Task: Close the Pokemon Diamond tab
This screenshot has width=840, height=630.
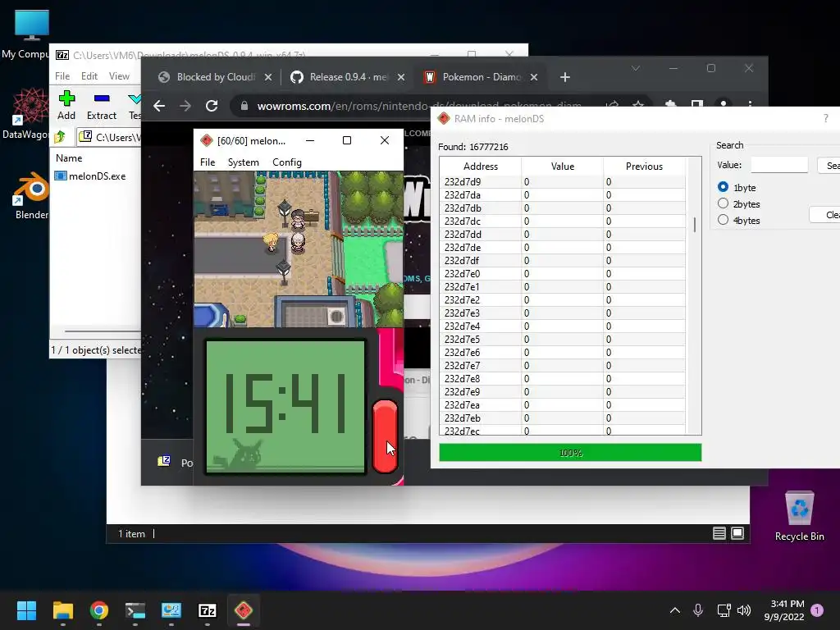Action: point(533,77)
